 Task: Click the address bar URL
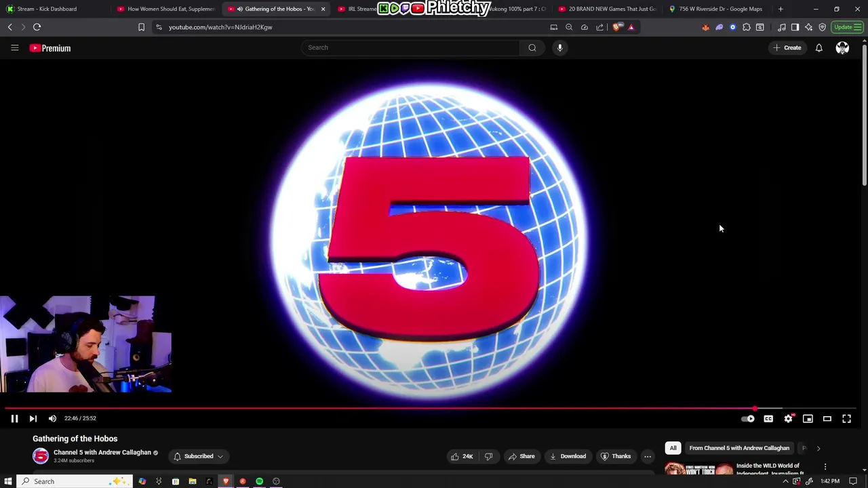pyautogui.click(x=220, y=27)
